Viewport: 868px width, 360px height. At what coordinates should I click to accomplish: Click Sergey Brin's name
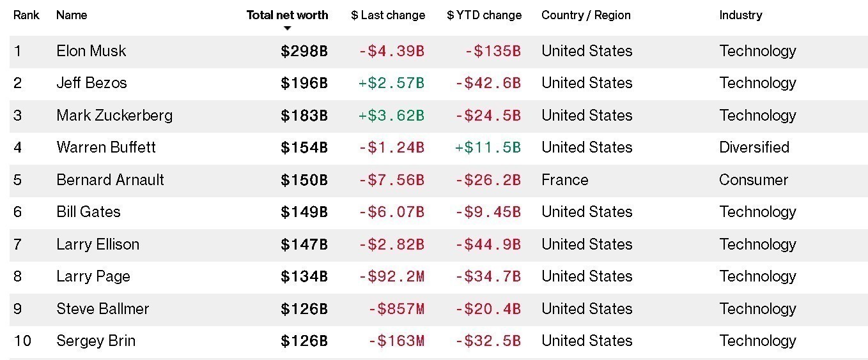pyautogui.click(x=96, y=341)
